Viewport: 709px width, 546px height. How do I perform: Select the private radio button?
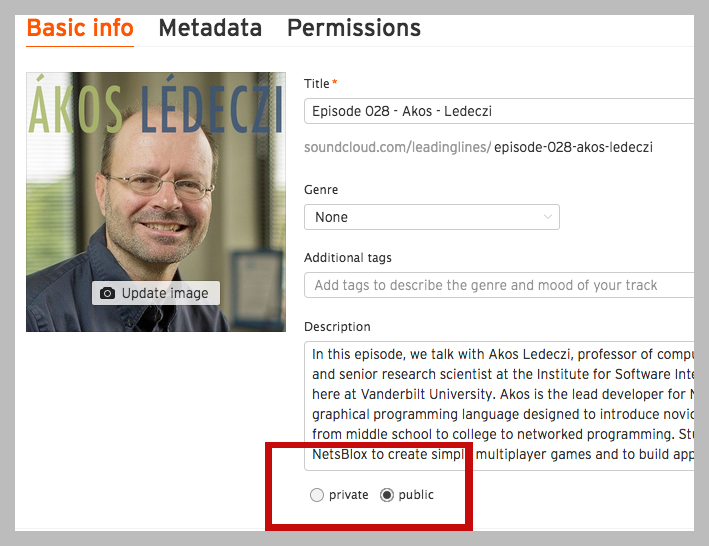click(x=317, y=495)
